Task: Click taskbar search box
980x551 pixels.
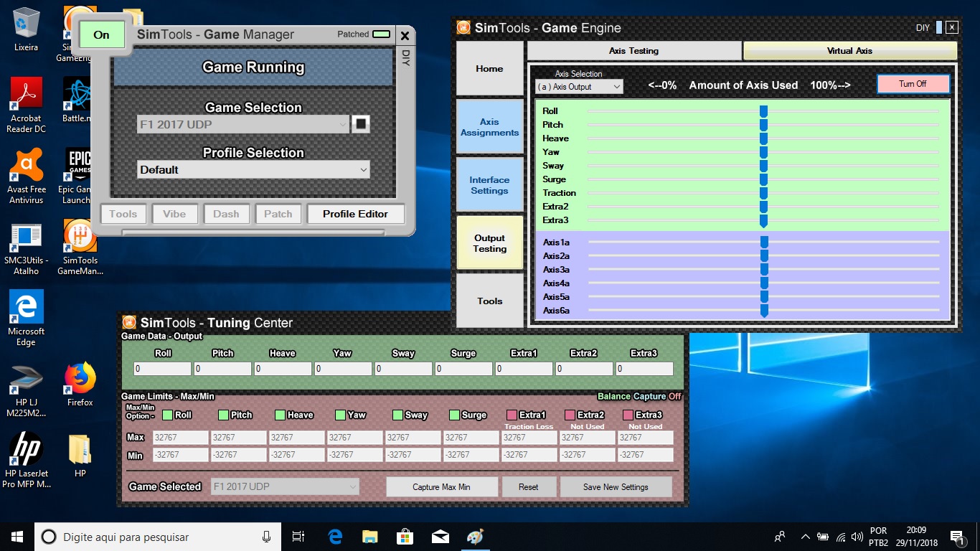Action: click(x=158, y=537)
